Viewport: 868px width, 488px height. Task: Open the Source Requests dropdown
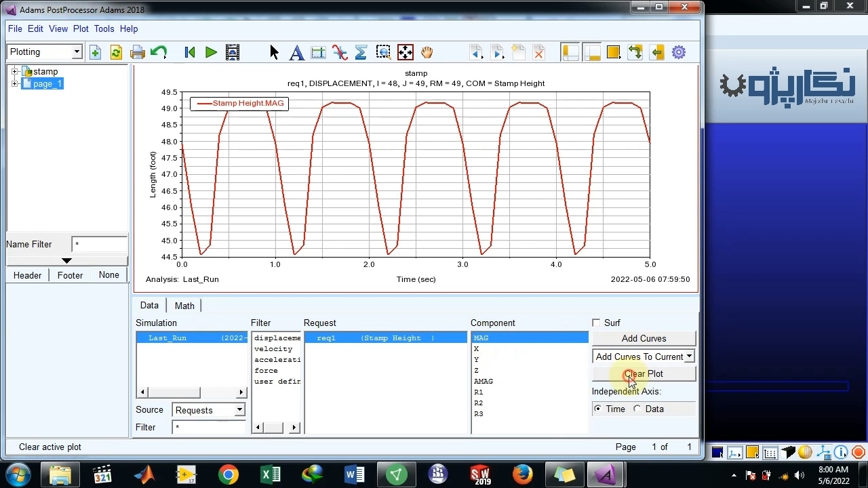click(239, 410)
